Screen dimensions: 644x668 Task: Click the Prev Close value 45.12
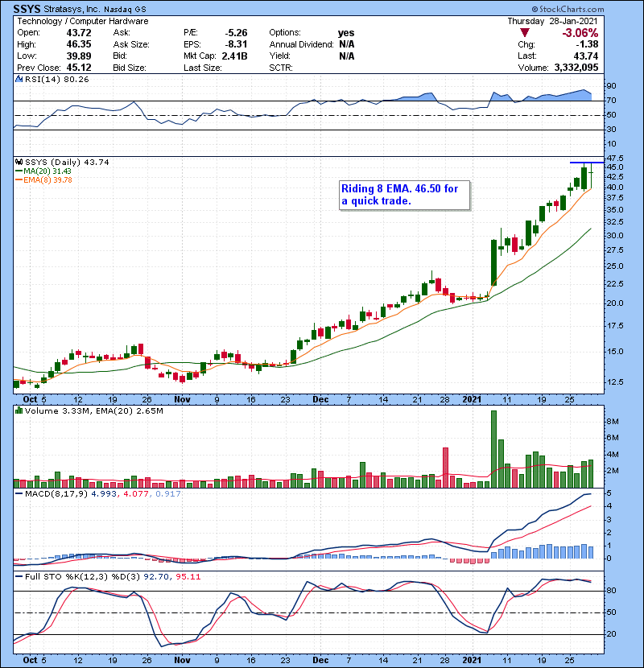(79, 68)
